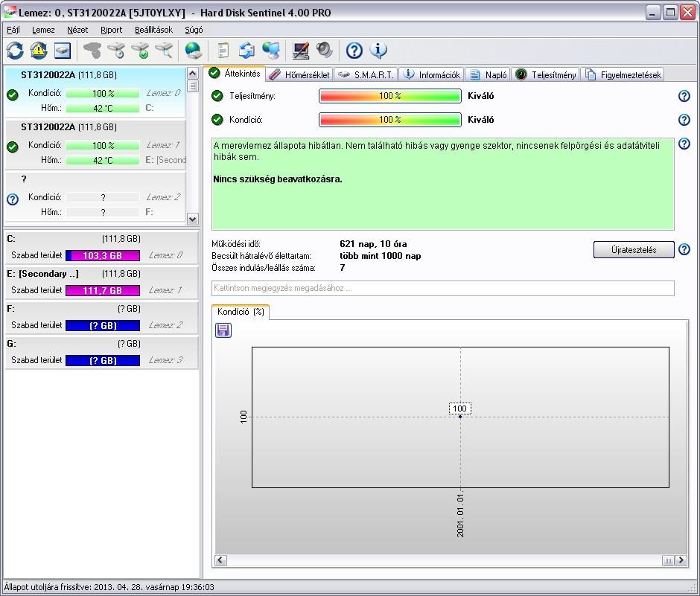Select the Kondíció (%) chart tab
Screen dimensions: 700x596
(241, 312)
